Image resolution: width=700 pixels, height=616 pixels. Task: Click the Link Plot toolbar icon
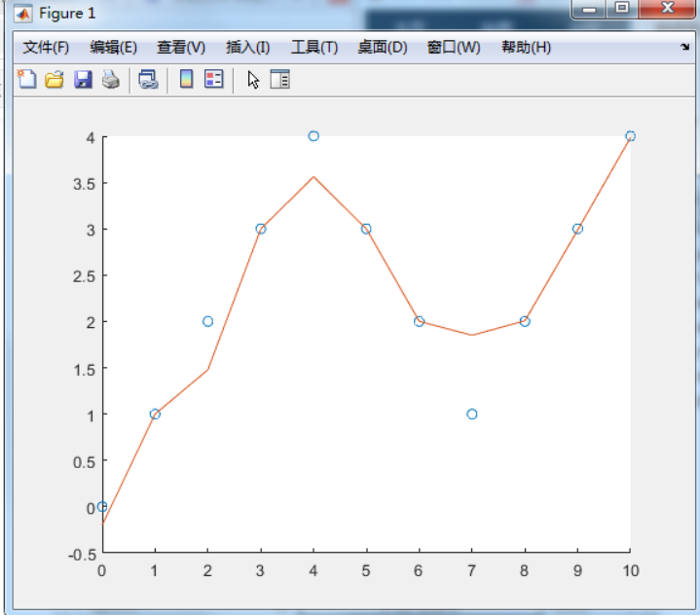click(148, 80)
